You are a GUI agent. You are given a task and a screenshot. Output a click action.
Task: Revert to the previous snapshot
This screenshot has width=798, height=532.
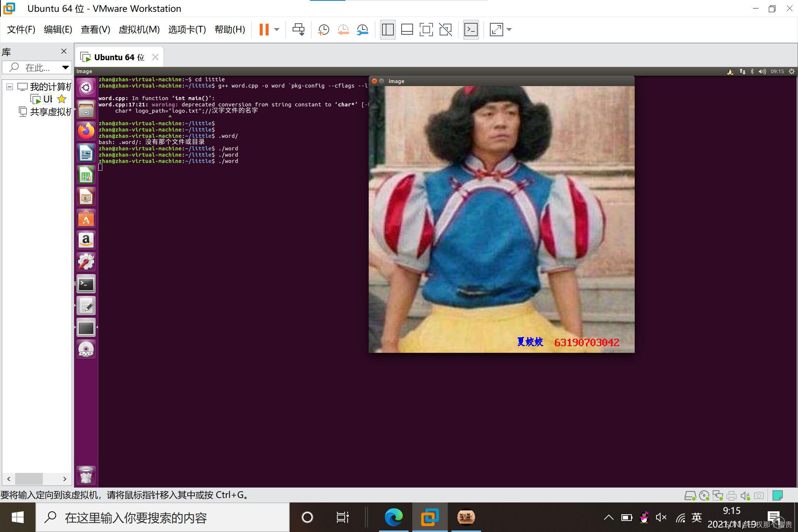(x=343, y=30)
